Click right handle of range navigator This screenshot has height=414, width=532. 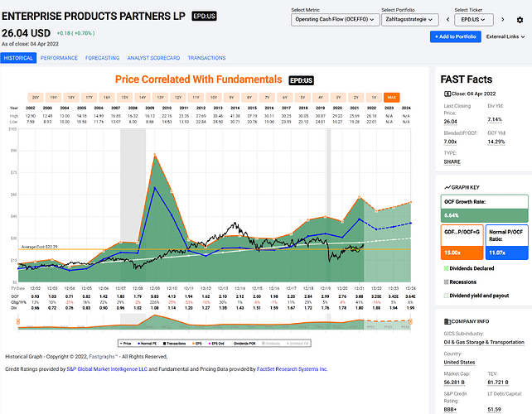(x=410, y=321)
